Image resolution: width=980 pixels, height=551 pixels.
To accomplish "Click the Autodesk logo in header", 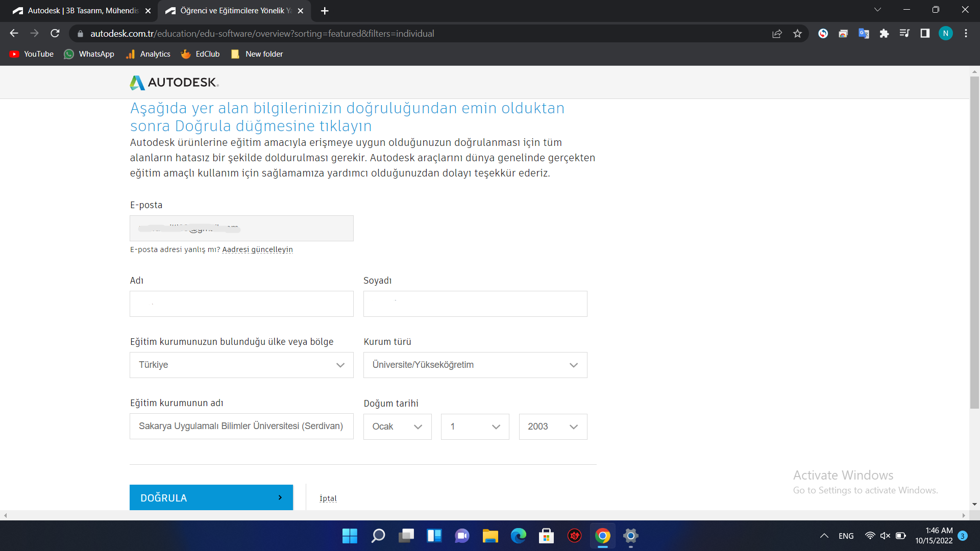I will pos(174,82).
